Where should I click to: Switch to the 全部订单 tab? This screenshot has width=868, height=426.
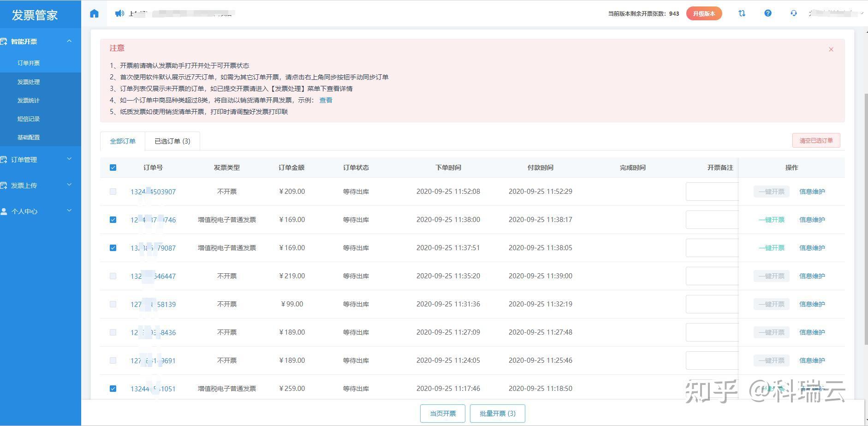(123, 141)
